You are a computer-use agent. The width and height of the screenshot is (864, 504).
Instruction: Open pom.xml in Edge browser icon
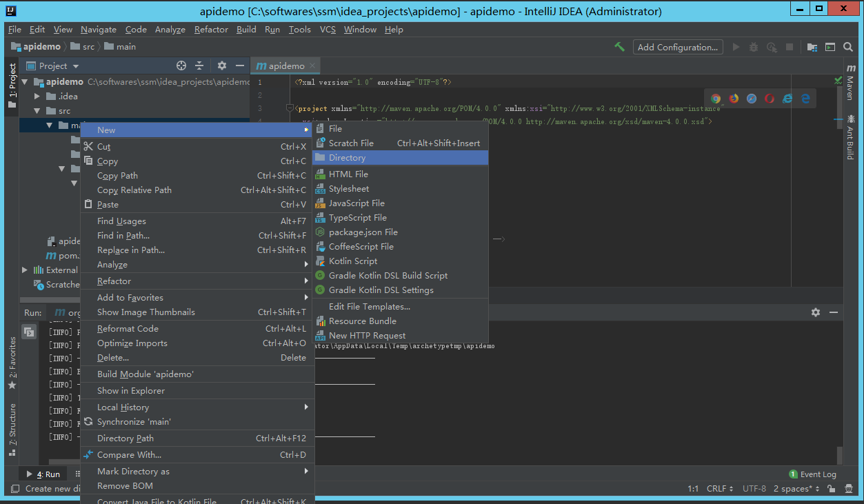click(805, 99)
